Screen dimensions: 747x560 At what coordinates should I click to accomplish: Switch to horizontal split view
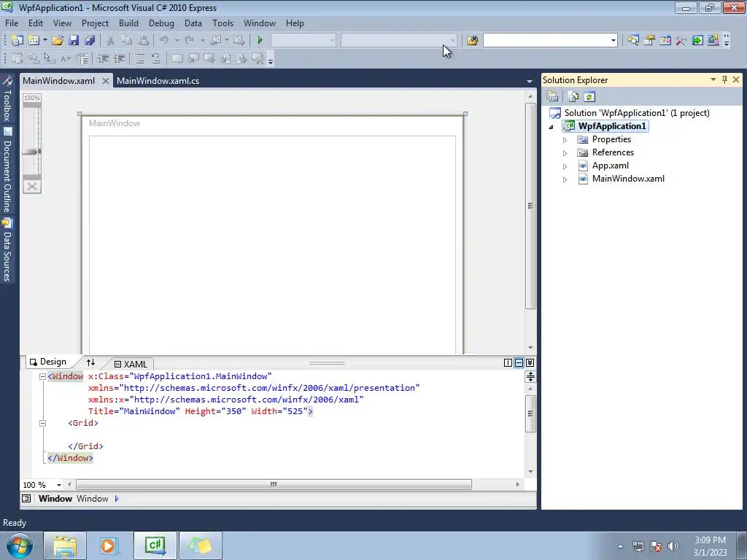(519, 363)
